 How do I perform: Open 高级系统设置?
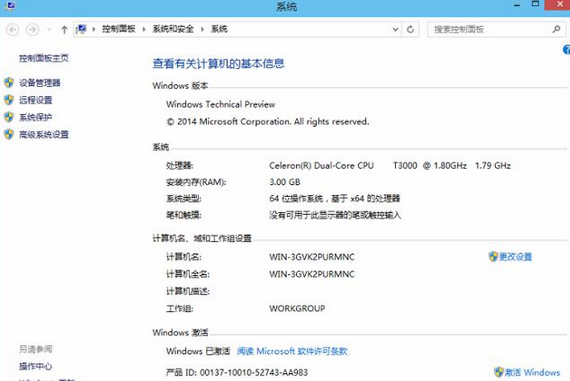[44, 135]
